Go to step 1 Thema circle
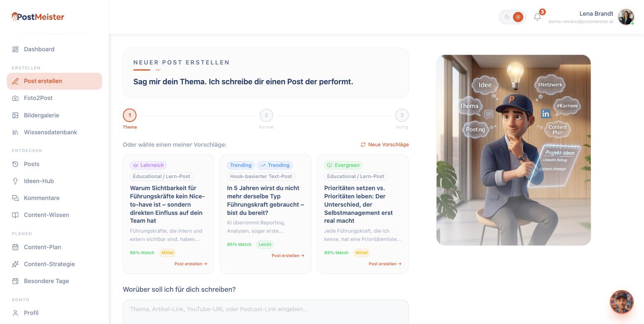 tap(130, 115)
